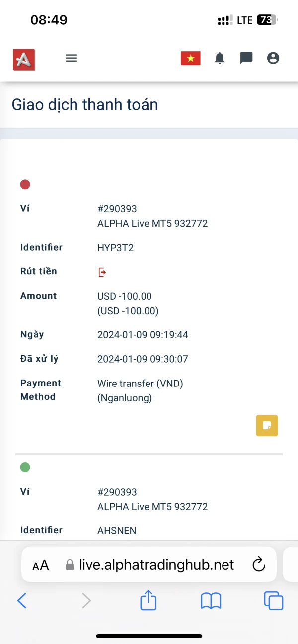
Task: Click the wallet link #290393 in first transaction
Action: point(117,209)
